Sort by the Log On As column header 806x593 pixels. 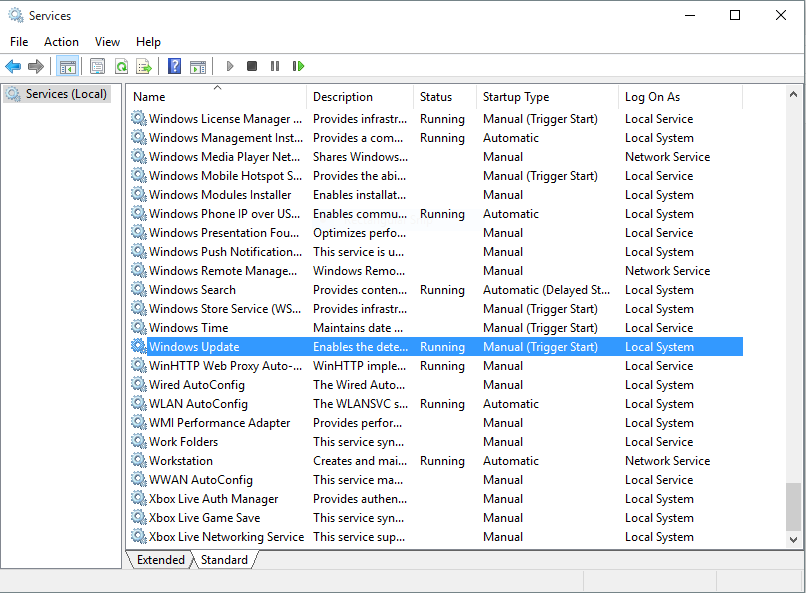point(681,97)
